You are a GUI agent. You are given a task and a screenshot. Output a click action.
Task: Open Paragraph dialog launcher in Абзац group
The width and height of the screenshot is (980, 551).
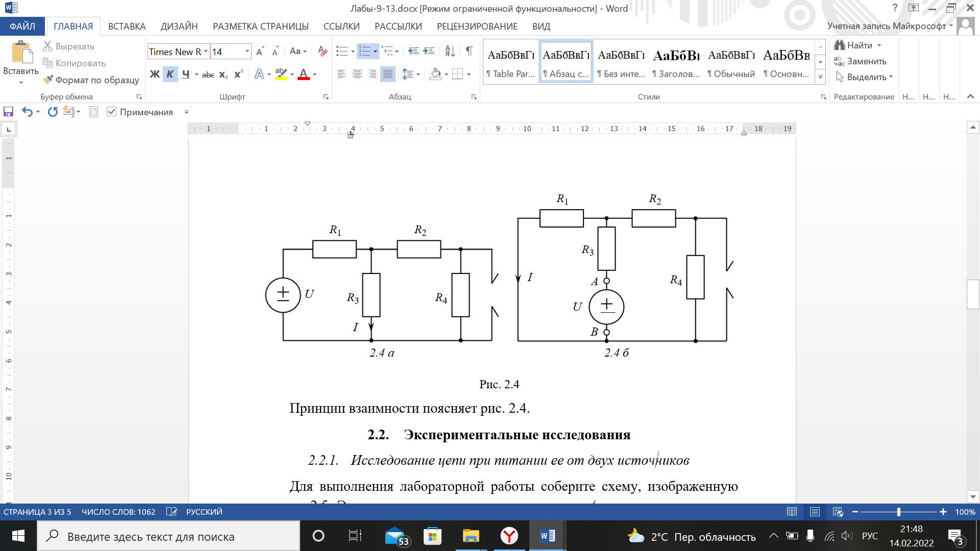pos(474,97)
